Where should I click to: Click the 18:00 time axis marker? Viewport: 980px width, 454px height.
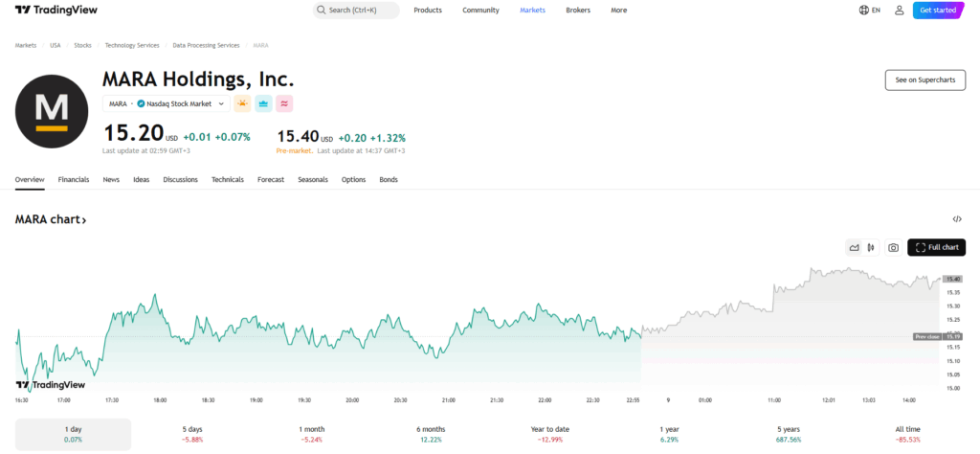160,399
